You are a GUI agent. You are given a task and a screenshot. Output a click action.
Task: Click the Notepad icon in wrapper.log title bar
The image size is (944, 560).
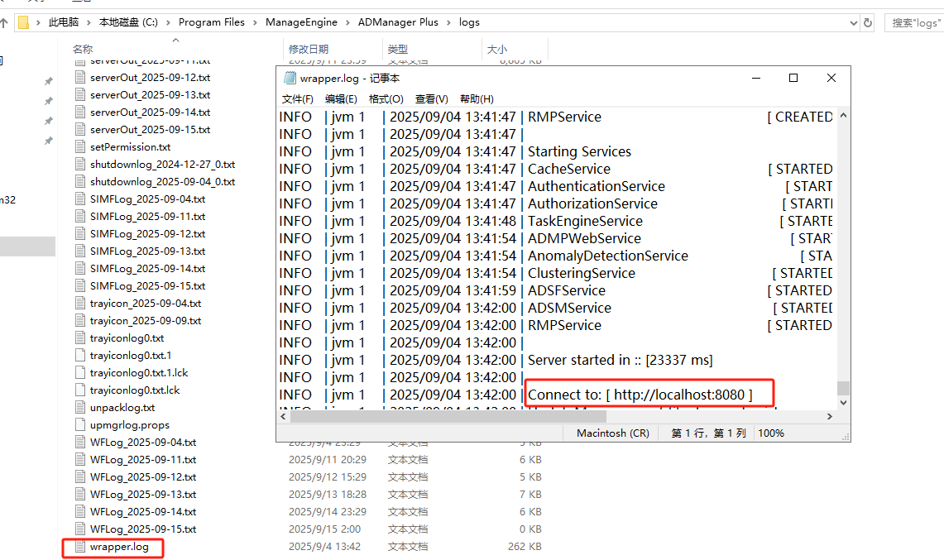290,78
